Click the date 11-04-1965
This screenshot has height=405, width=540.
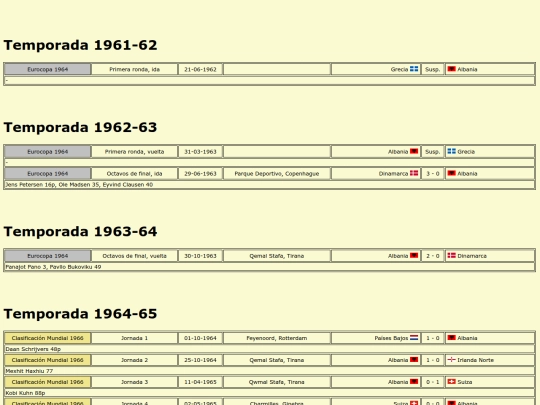(200, 382)
